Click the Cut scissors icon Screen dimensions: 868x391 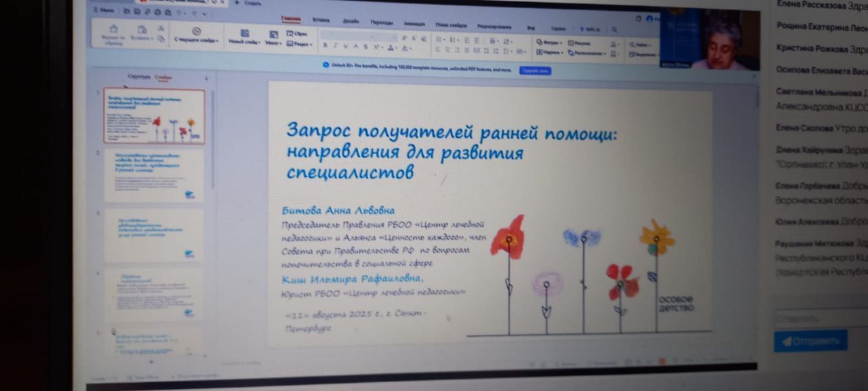(161, 29)
